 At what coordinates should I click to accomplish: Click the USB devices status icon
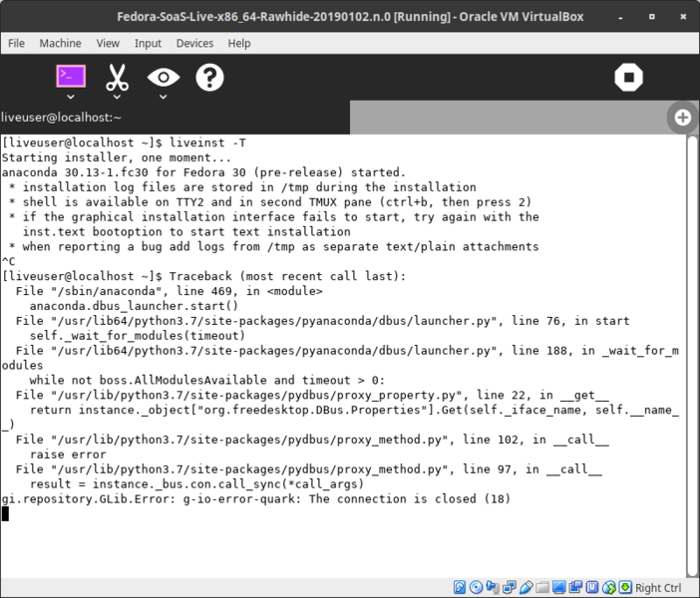(525, 588)
